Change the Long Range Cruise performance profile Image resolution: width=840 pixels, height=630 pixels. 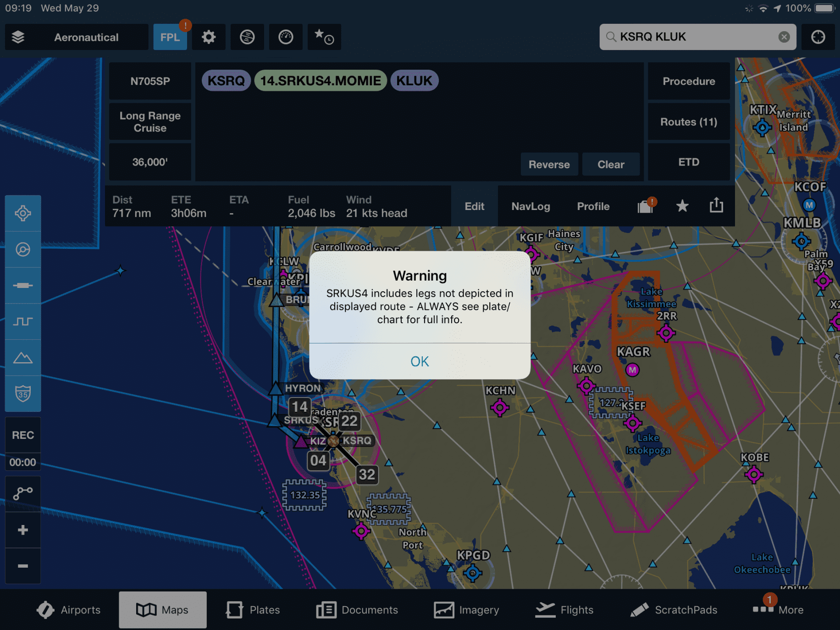[x=149, y=122]
